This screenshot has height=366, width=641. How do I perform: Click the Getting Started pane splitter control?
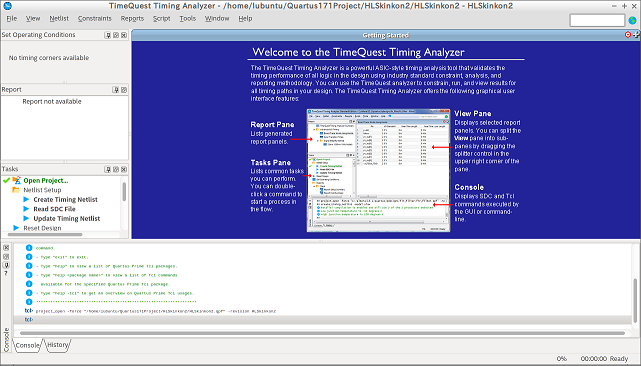coord(636,35)
